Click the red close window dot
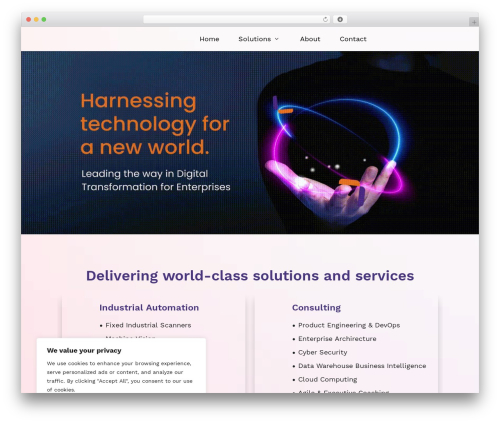 pos(29,20)
